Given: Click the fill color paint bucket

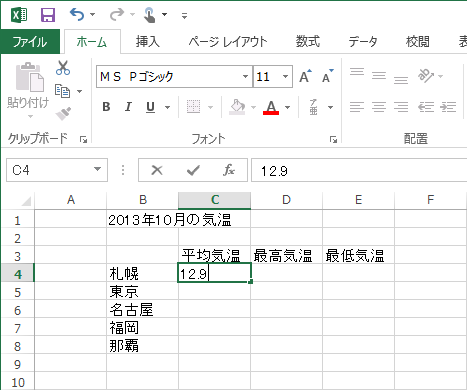Looking at the screenshot, I should pos(237,107).
